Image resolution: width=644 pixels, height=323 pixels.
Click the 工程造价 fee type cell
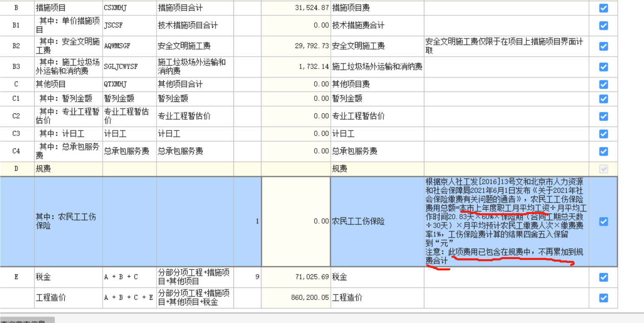[377, 298]
